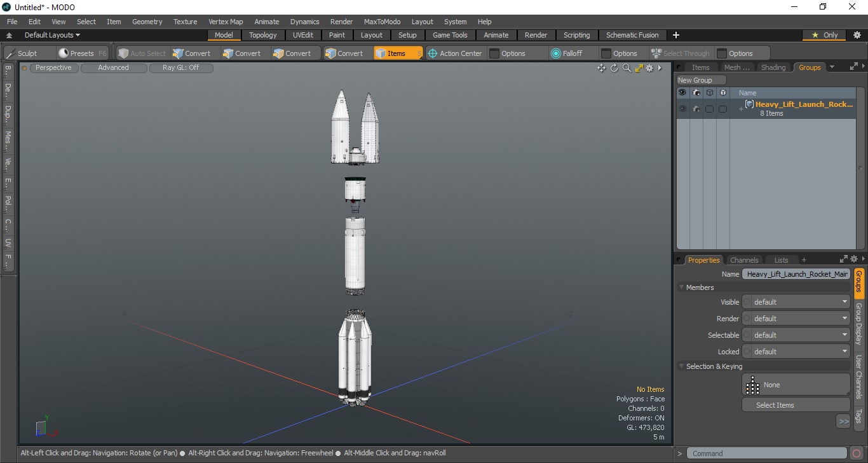The image size is (868, 463).
Task: Select the Sculpt tool
Action: 22,53
